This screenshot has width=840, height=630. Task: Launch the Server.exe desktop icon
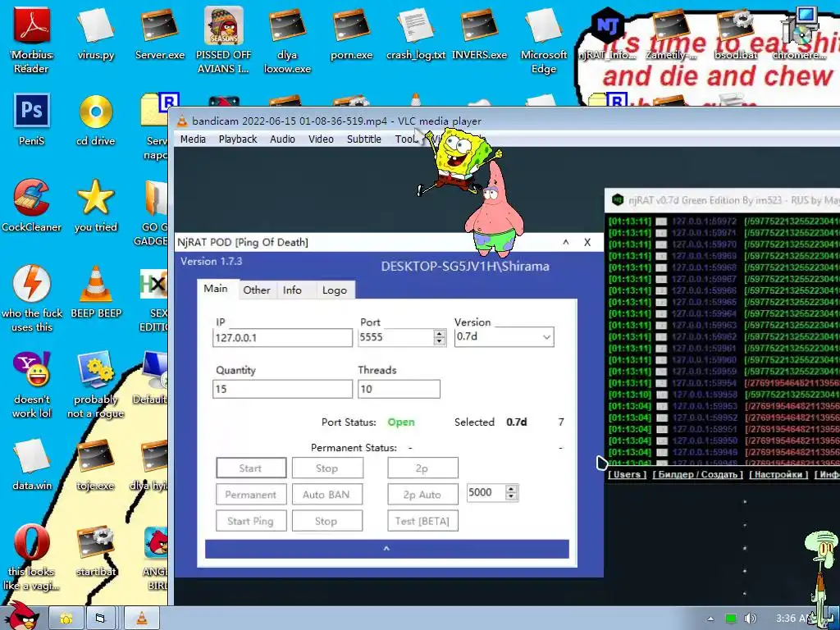(x=160, y=34)
